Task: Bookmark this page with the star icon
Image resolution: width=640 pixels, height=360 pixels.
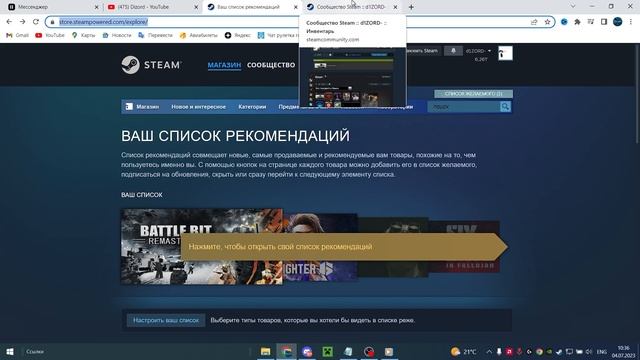Action: (547, 22)
